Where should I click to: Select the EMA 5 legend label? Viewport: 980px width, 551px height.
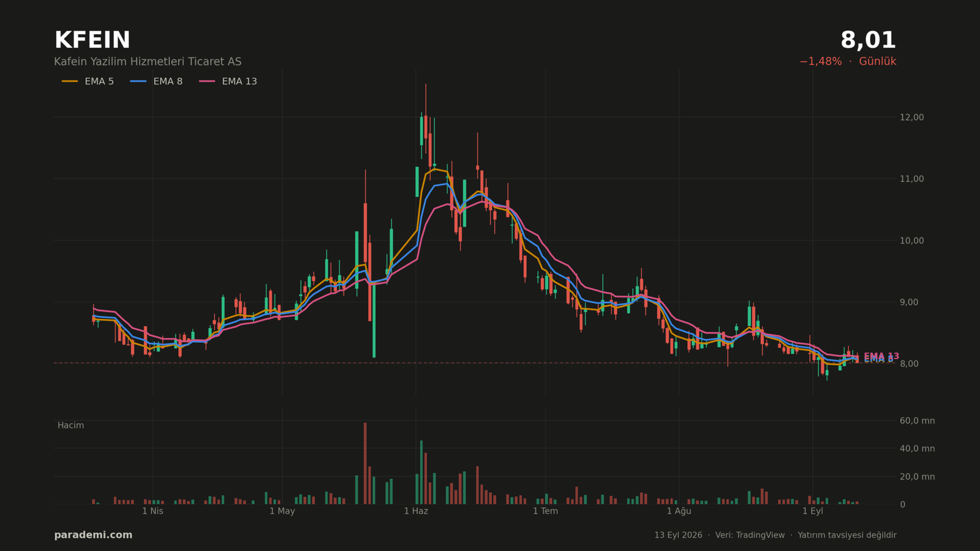[x=99, y=81]
